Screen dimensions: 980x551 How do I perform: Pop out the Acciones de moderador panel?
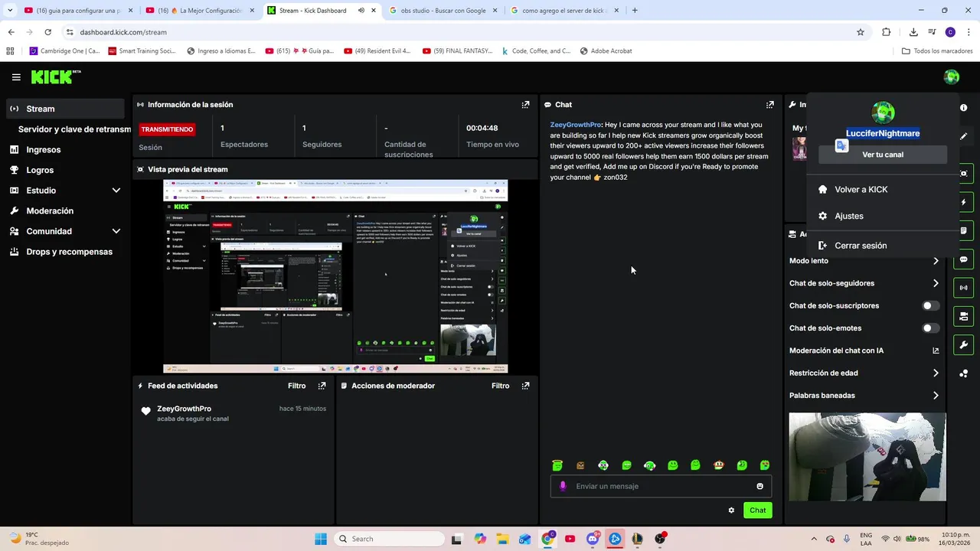(x=525, y=386)
